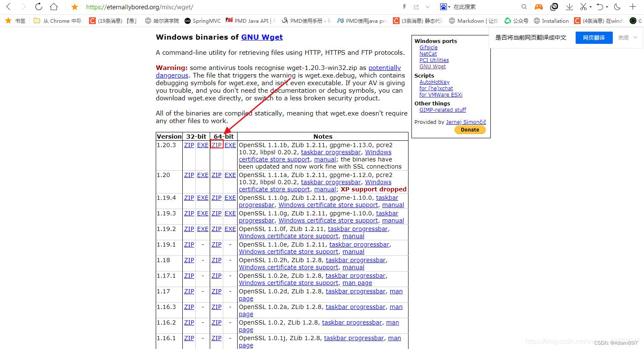
Task: Open the browser home page icon
Action: click(x=54, y=7)
